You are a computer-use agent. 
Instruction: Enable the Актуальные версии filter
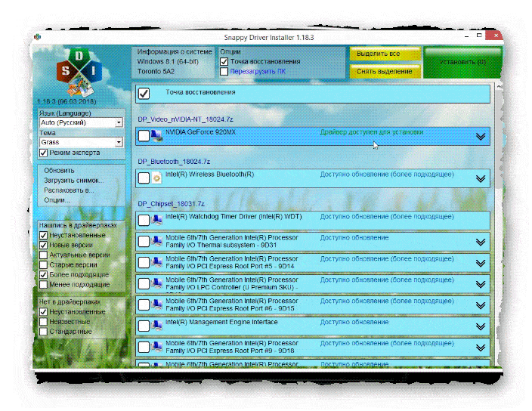pos(43,255)
